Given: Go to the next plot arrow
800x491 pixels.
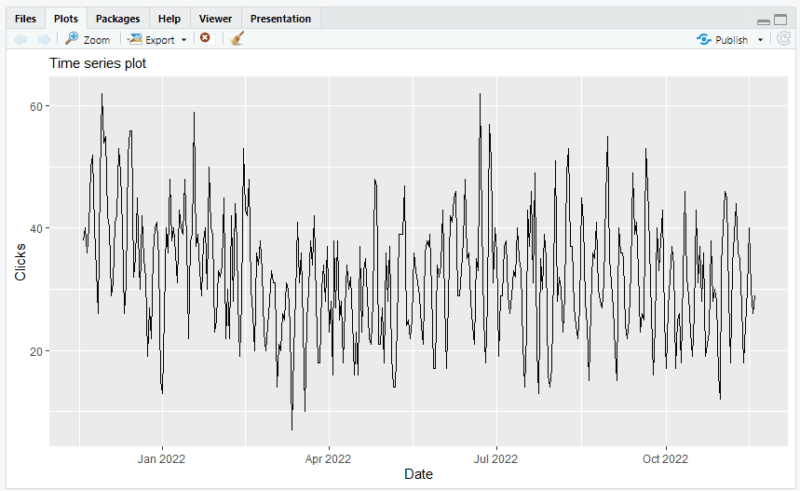Looking at the screenshot, I should pyautogui.click(x=43, y=39).
